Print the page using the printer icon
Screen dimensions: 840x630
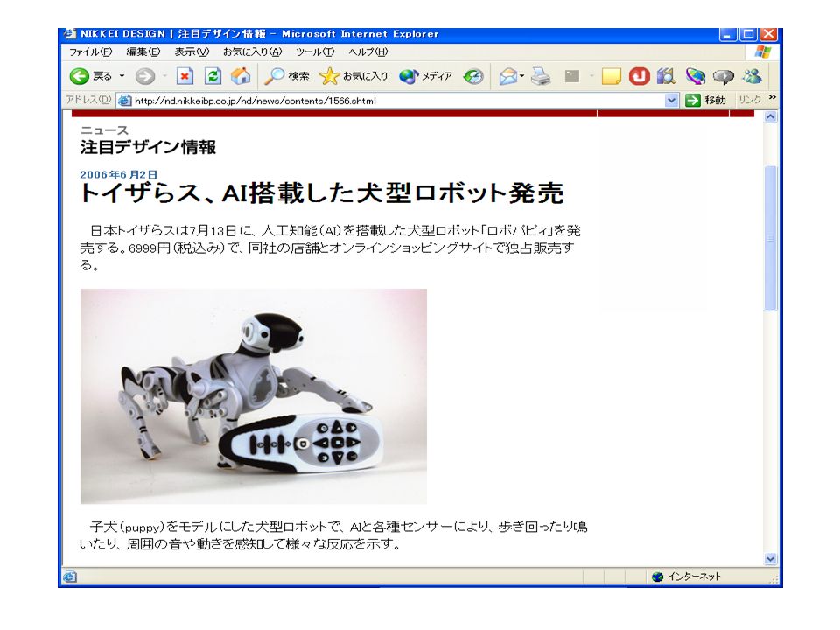tap(541, 77)
